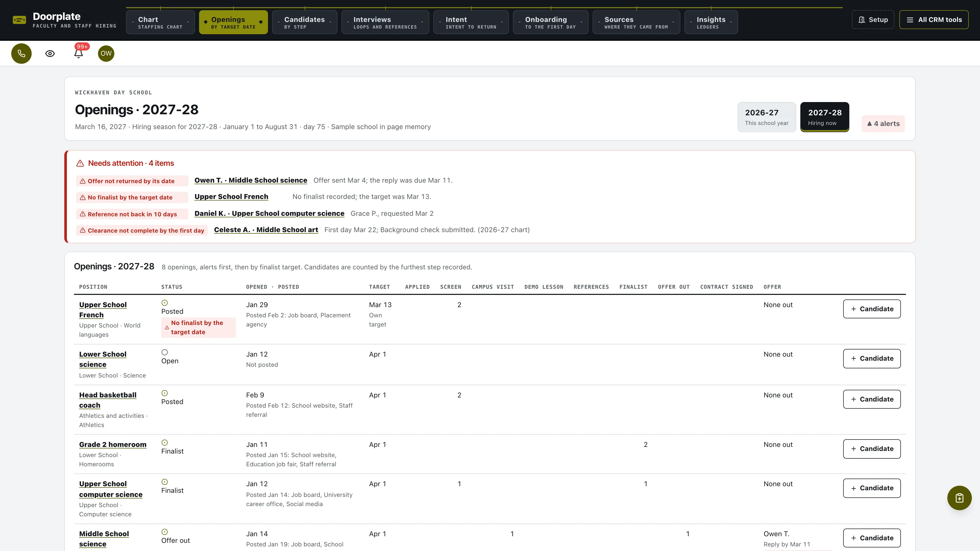Open Celeste A. Middle School art link
The image size is (980, 551).
[266, 230]
